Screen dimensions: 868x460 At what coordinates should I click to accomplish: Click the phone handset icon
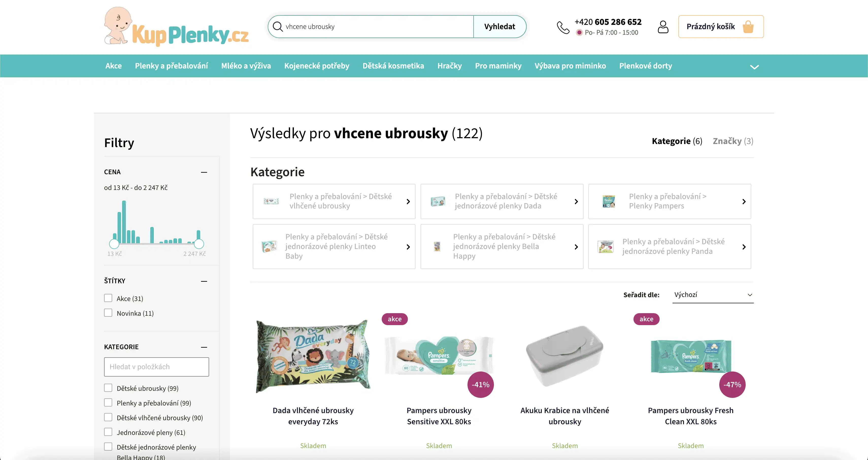[563, 28]
